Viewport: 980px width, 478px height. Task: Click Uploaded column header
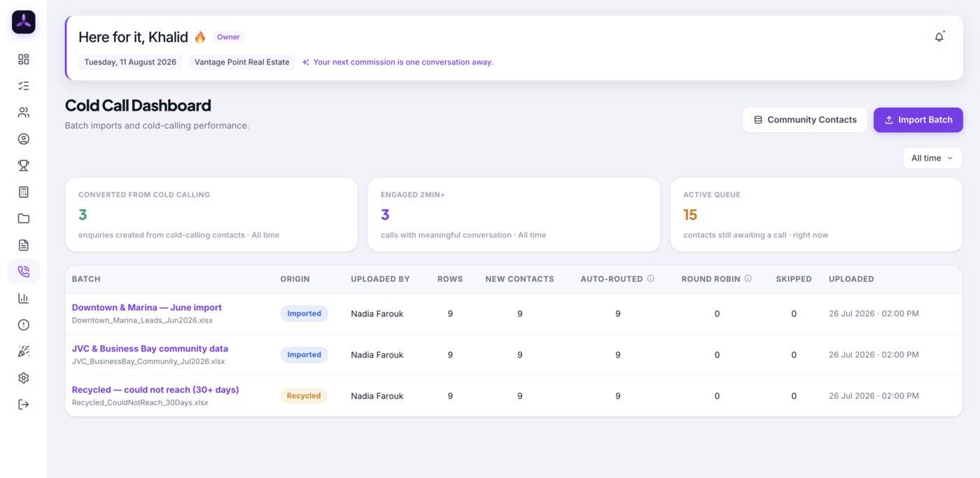851,279
